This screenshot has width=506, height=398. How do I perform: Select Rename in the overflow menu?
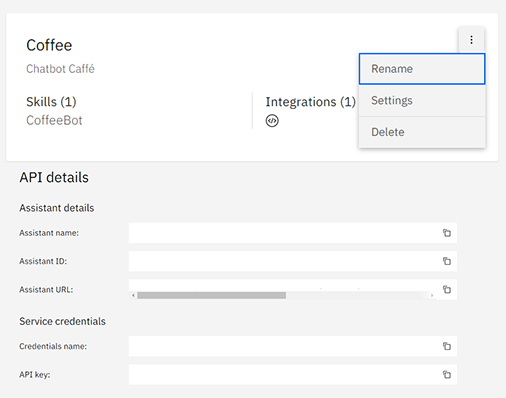click(x=422, y=69)
